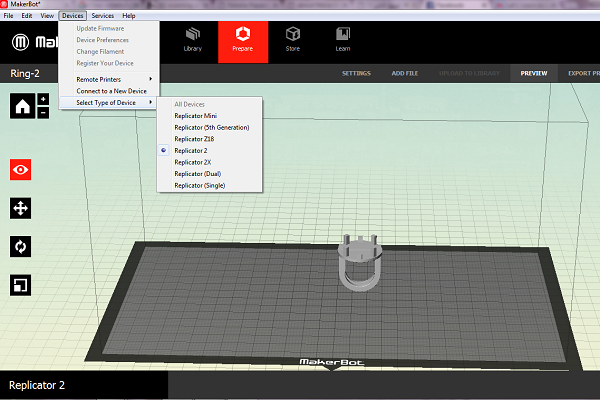Switch to the Prepare section

243,42
